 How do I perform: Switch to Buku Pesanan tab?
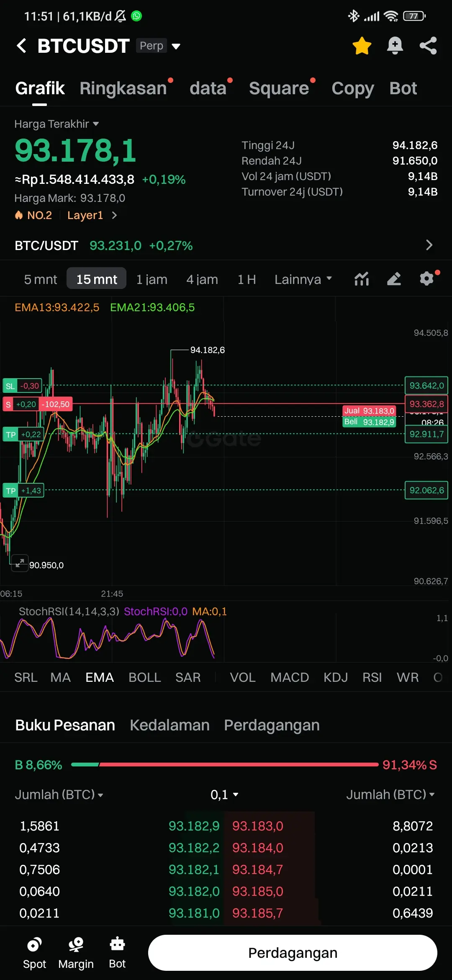(x=65, y=725)
